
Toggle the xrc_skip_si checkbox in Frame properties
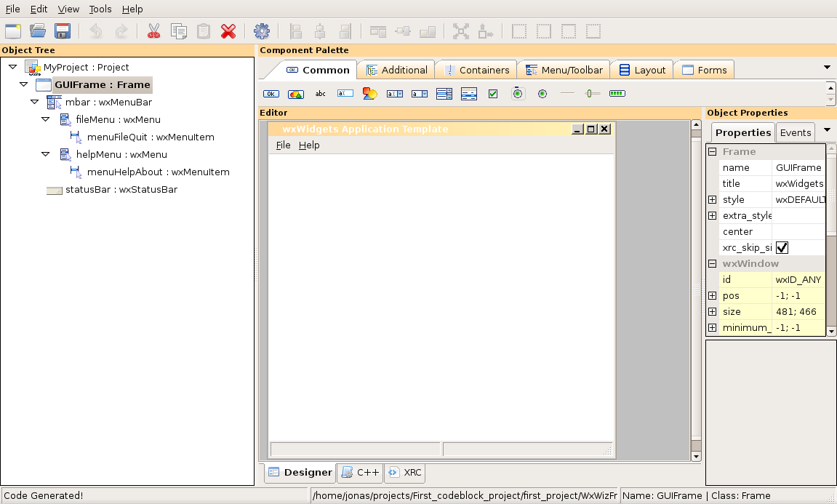coord(782,247)
